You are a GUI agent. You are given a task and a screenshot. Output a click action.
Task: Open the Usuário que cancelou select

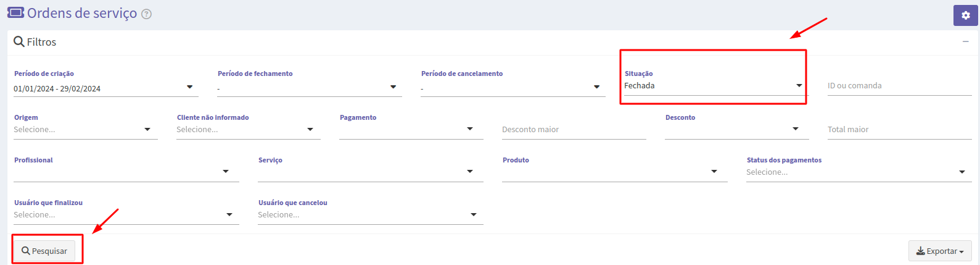[371, 215]
